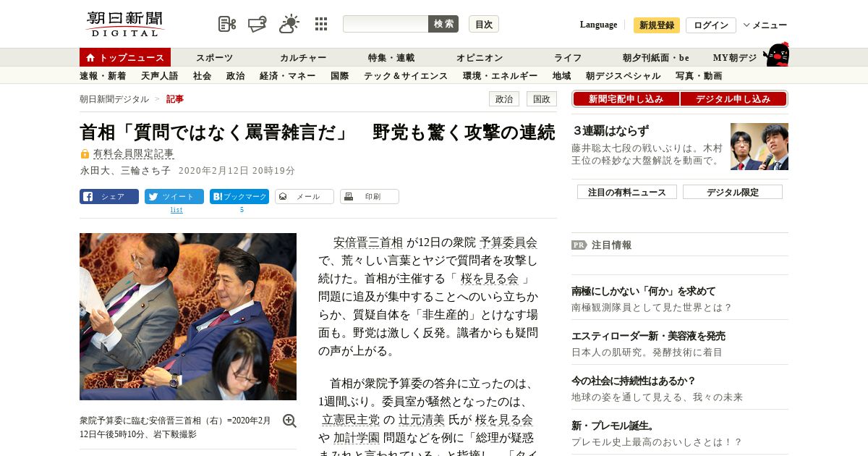
Task: Open 国際 in sub navigation
Action: pos(340,75)
